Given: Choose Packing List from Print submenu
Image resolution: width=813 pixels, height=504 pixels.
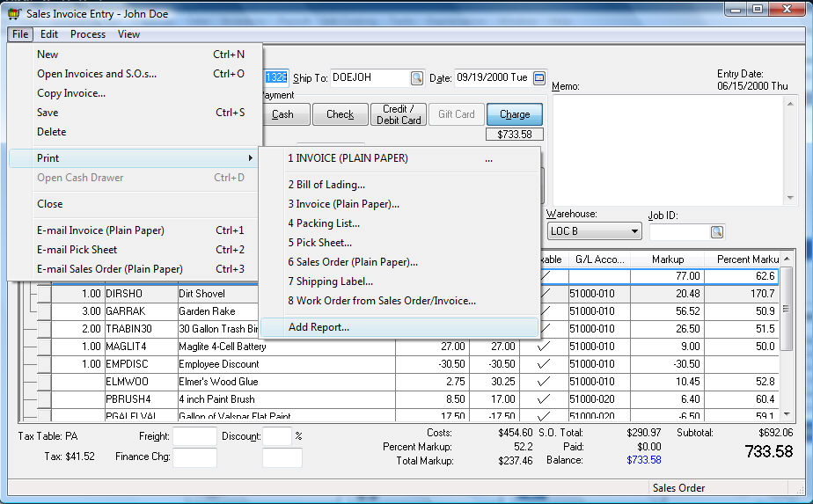Looking at the screenshot, I should point(327,223).
